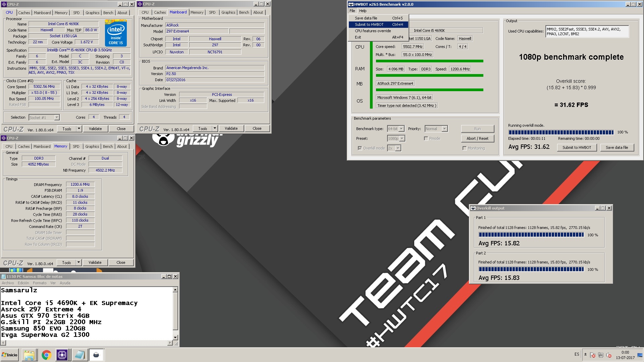Open the About tab in CPU-Z Memory window
The image size is (644, 362).
122,146
